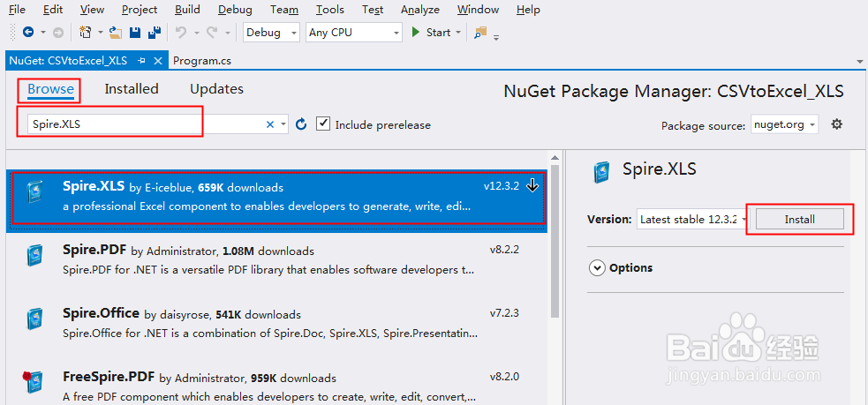Select the Updates tab
Screen dimensions: 868x405
tap(216, 89)
